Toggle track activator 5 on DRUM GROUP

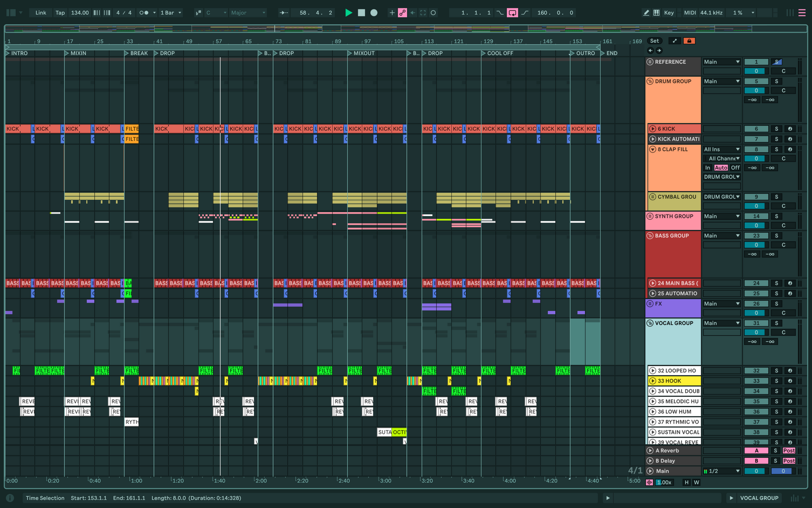pyautogui.click(x=756, y=81)
